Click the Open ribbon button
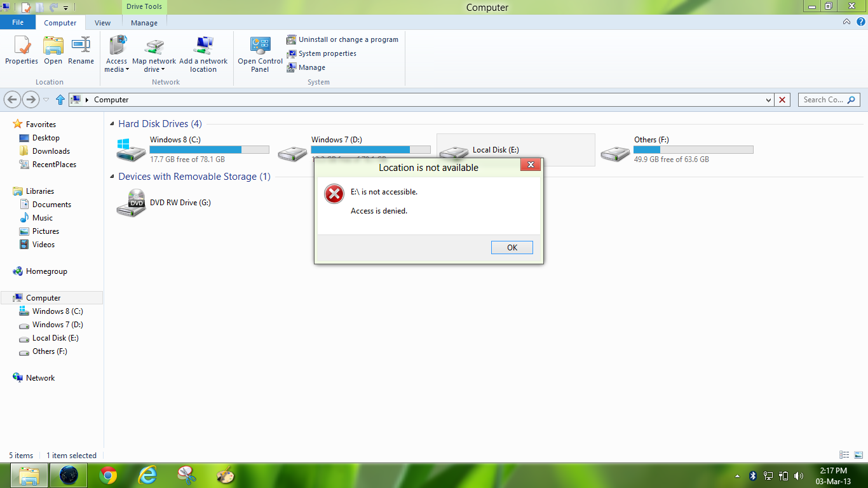This screenshot has height=488, width=868. coord(53,50)
